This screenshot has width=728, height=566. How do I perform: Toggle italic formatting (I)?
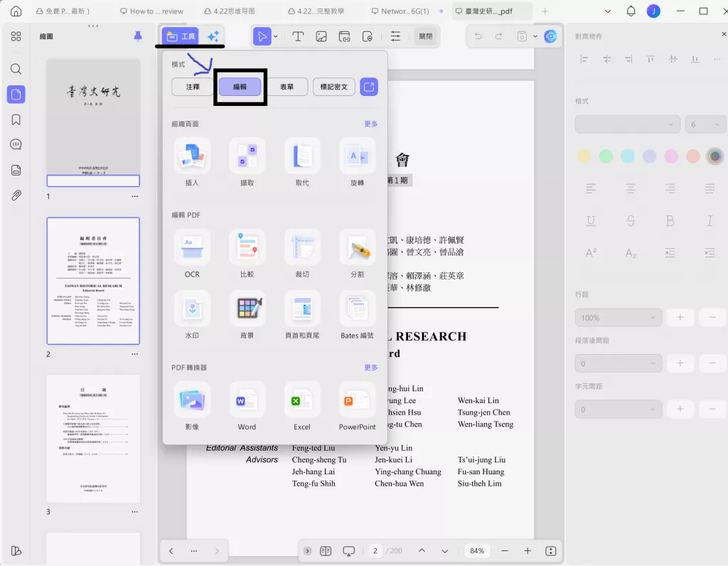point(710,220)
